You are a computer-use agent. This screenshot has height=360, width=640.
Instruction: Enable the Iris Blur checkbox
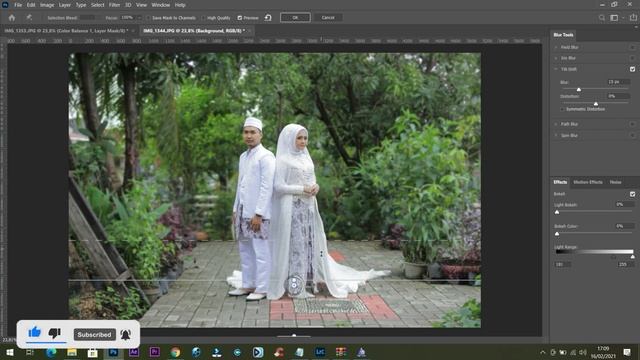(632, 58)
